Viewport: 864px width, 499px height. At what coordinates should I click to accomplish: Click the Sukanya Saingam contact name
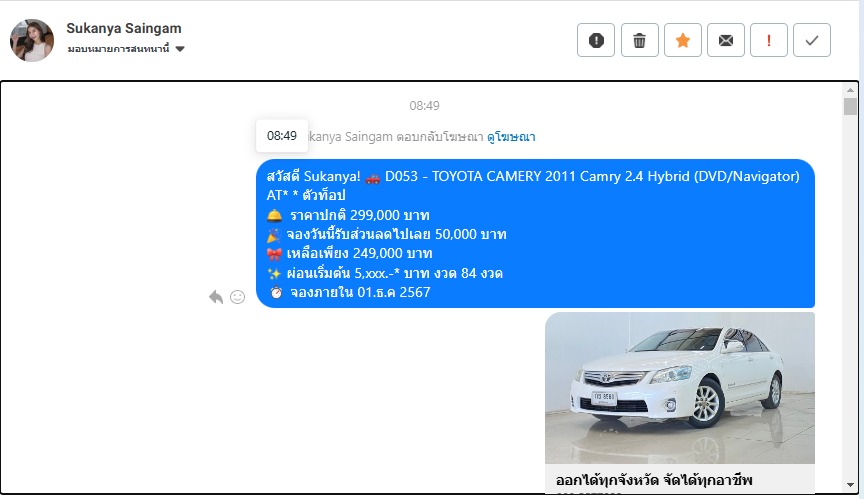[124, 28]
